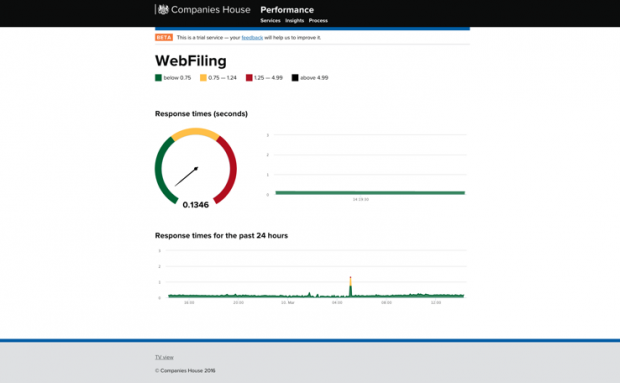Click the 'Response times for the past 24 hours' heading
Image resolution: width=620 pixels, height=383 pixels.
[221, 236]
